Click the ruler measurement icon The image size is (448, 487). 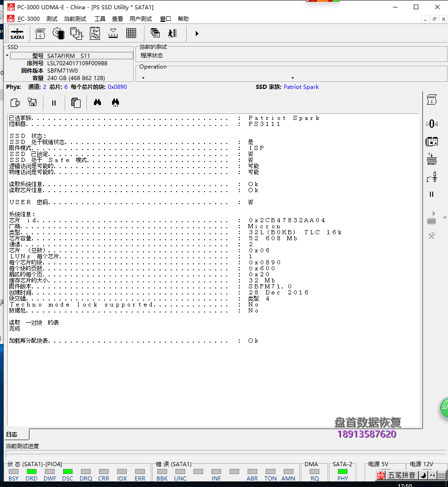[113, 33]
